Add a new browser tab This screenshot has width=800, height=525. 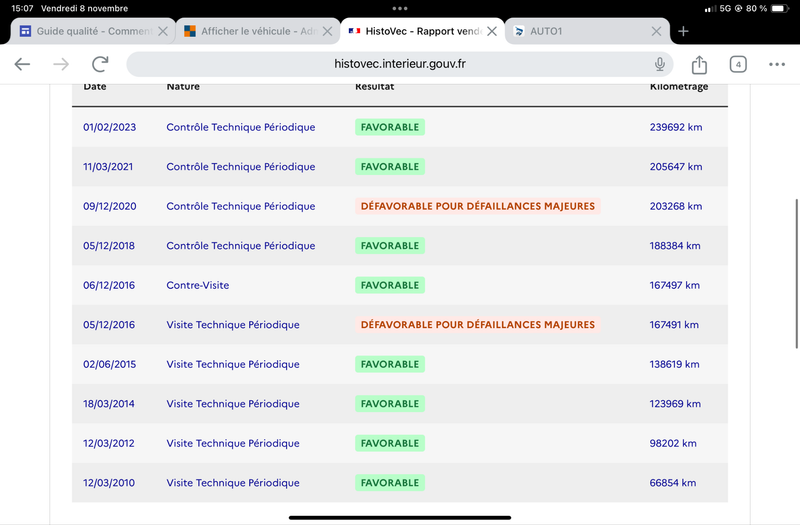click(683, 31)
